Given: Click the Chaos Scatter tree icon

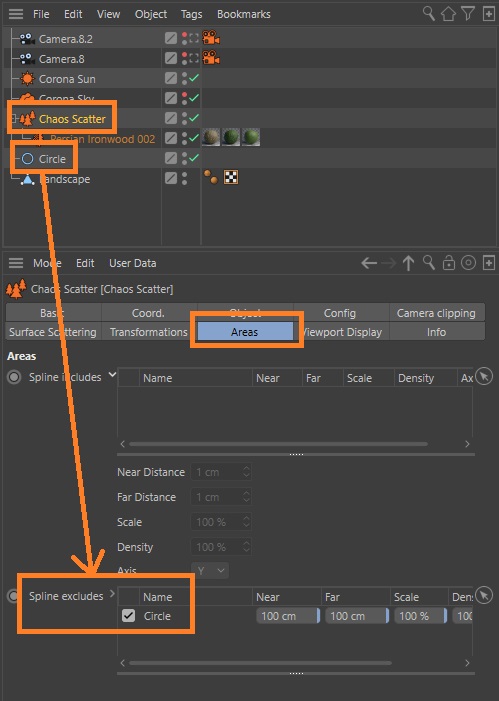Looking at the screenshot, I should tap(27, 119).
